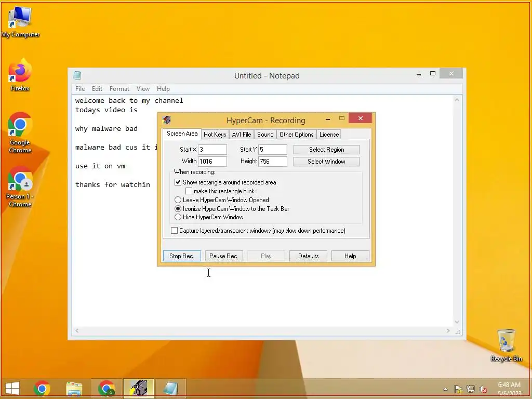Click the Notepad title bar icon
The width and height of the screenshot is (532, 399).
pyautogui.click(x=77, y=75)
